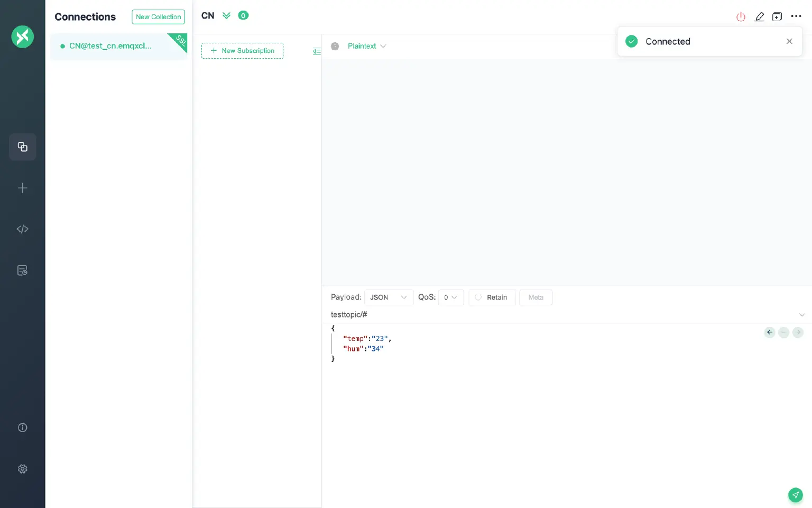This screenshot has width=812, height=508.
Task: Toggle the CN connection details double-chevron
Action: tap(226, 16)
